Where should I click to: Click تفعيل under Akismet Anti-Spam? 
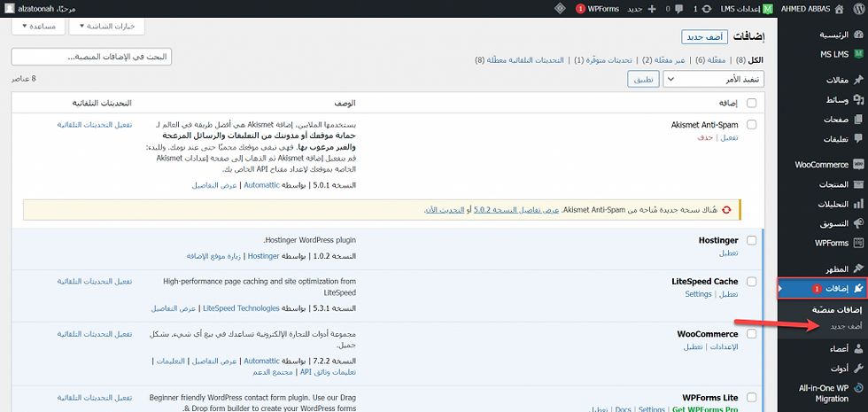coord(728,137)
